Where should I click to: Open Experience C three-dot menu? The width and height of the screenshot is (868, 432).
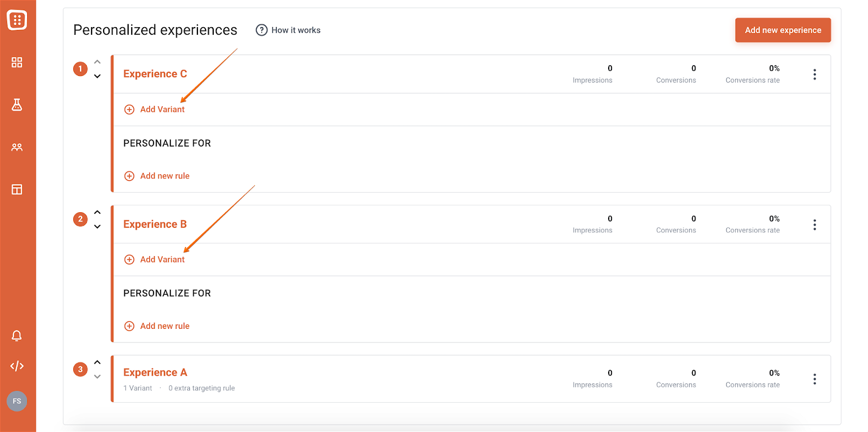[x=814, y=74]
